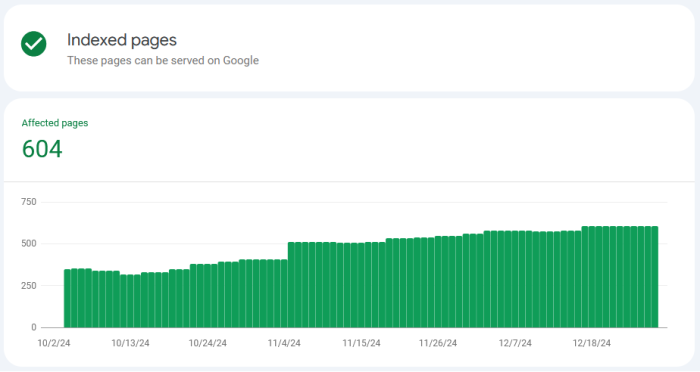
Task: Click the 12/7/24 date label
Action: pyautogui.click(x=515, y=343)
